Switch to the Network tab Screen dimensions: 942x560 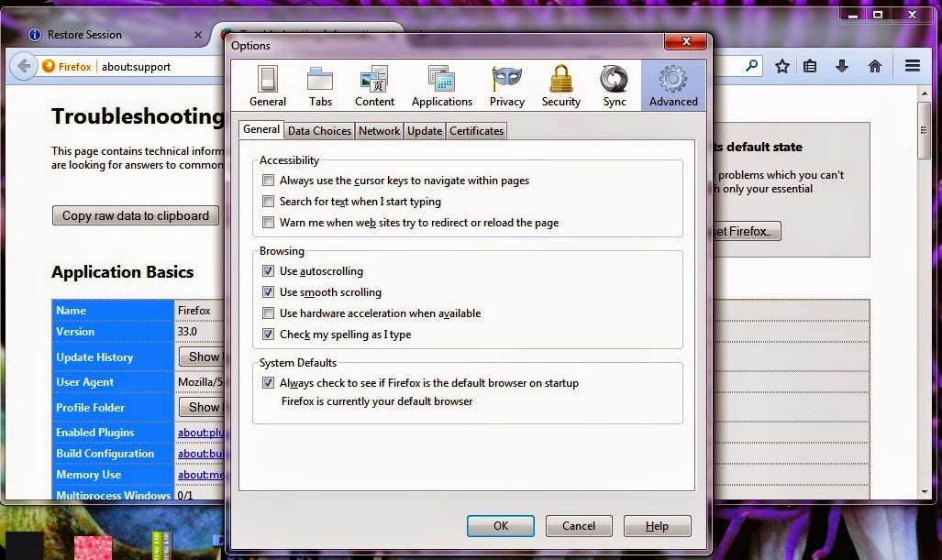(379, 131)
